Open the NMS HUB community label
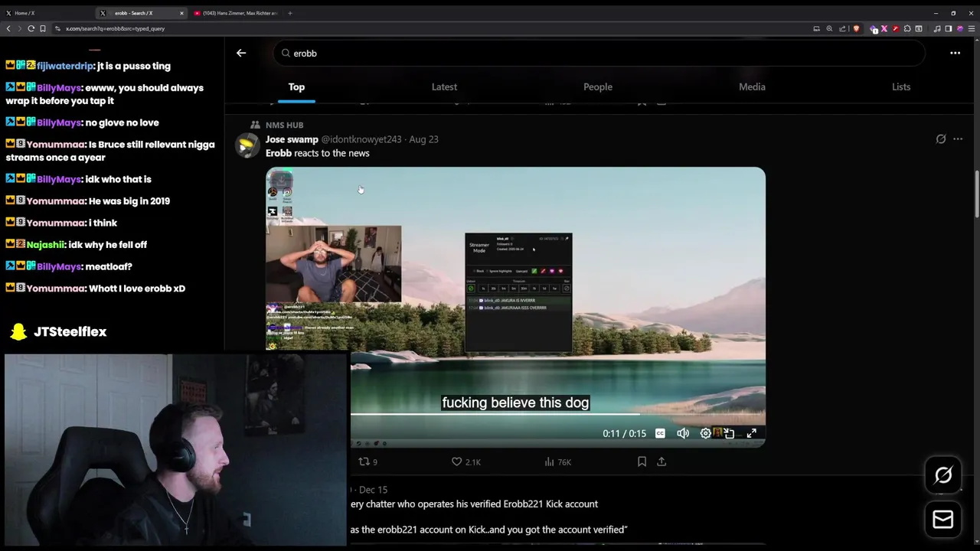 (x=284, y=125)
